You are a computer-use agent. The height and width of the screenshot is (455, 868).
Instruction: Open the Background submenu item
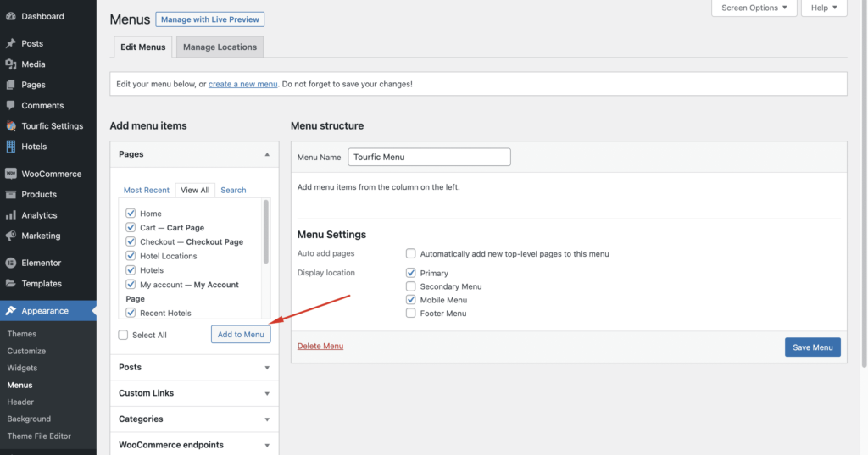[29, 419]
